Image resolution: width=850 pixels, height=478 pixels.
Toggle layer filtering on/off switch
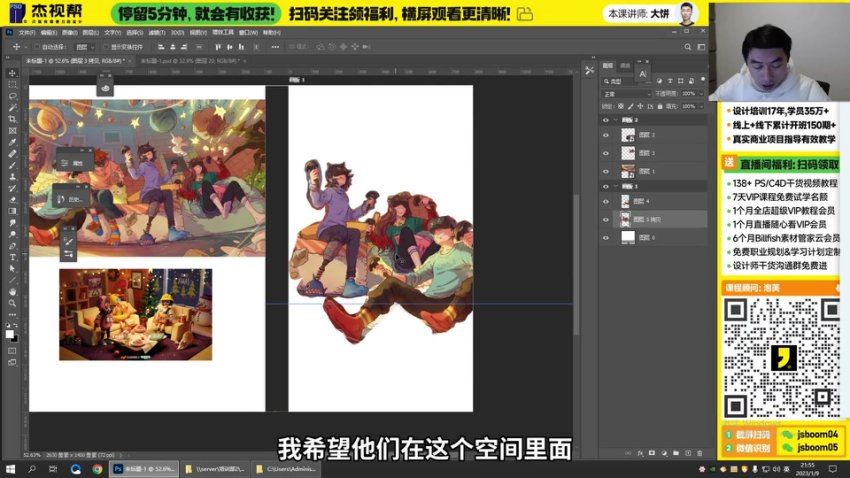[703, 80]
